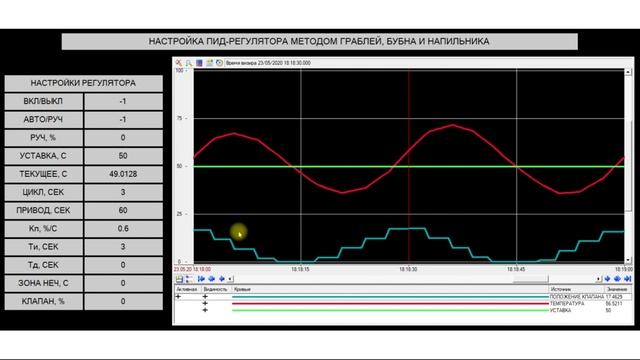Click the ЦИКЛ, СЕК value field
Viewport: 640px width, 360px height.
[x=123, y=192]
